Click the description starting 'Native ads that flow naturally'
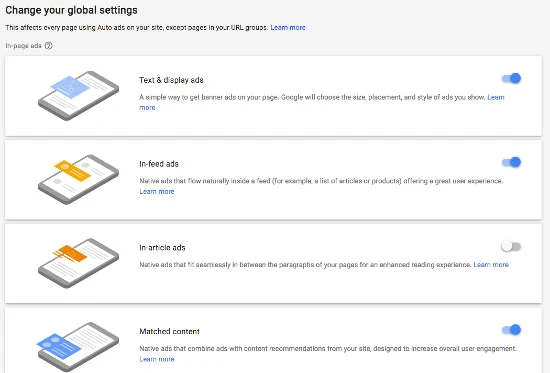Viewport: 550px width, 373px height. (x=321, y=181)
